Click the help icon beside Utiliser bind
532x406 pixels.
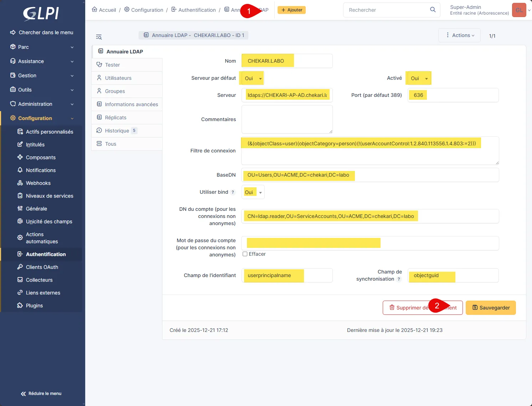(x=233, y=192)
